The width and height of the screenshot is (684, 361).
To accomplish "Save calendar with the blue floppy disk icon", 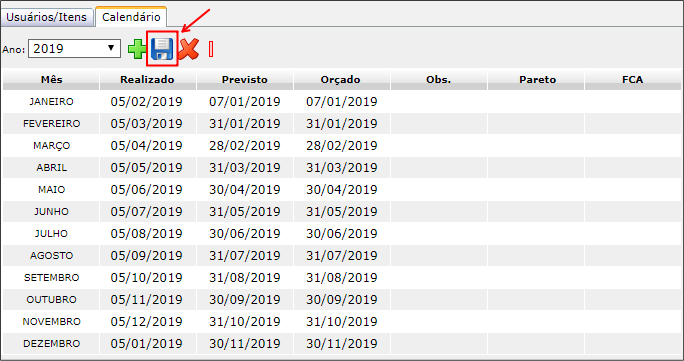I will (x=162, y=49).
